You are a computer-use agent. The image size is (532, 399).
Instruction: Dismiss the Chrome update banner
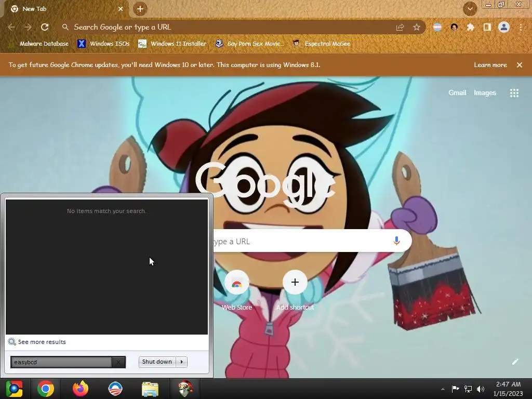tap(520, 65)
